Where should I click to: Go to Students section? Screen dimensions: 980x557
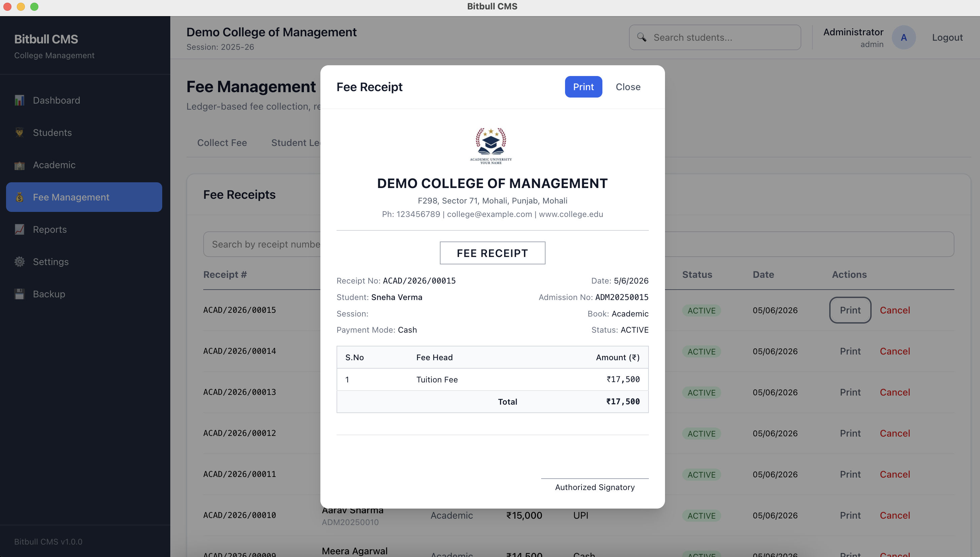(x=84, y=133)
